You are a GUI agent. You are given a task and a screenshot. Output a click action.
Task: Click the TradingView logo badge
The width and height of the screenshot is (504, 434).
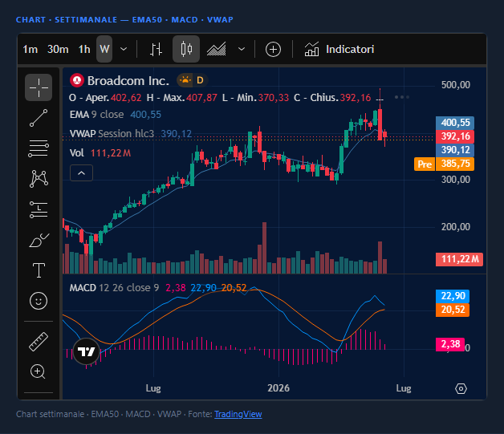87,351
